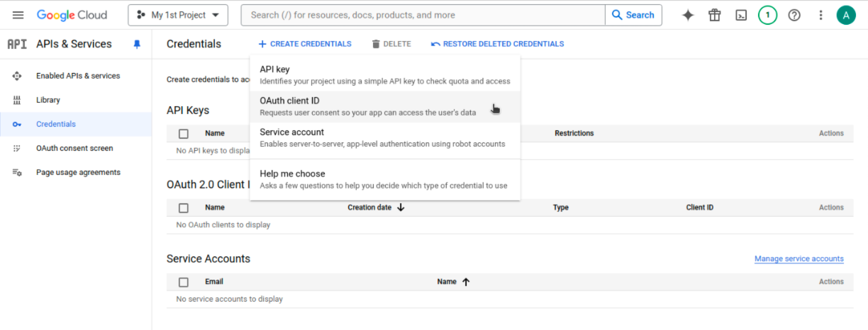The height and width of the screenshot is (330, 868).
Task: Click the Gemini sparkle icon
Action: [x=687, y=15]
